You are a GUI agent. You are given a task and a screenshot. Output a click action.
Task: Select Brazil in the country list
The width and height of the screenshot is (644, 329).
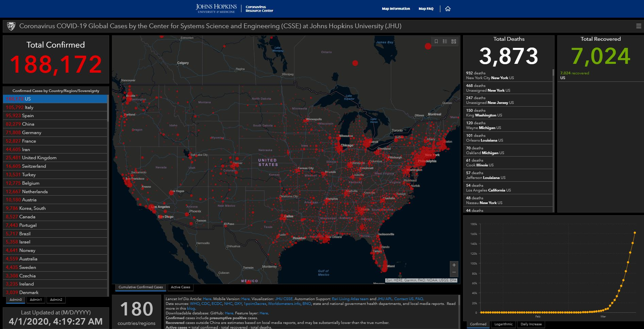tap(55, 234)
